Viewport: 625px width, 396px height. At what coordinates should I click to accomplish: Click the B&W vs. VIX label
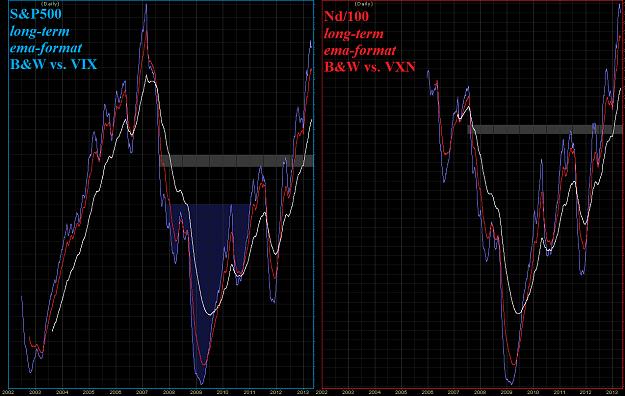pyautogui.click(x=53, y=64)
